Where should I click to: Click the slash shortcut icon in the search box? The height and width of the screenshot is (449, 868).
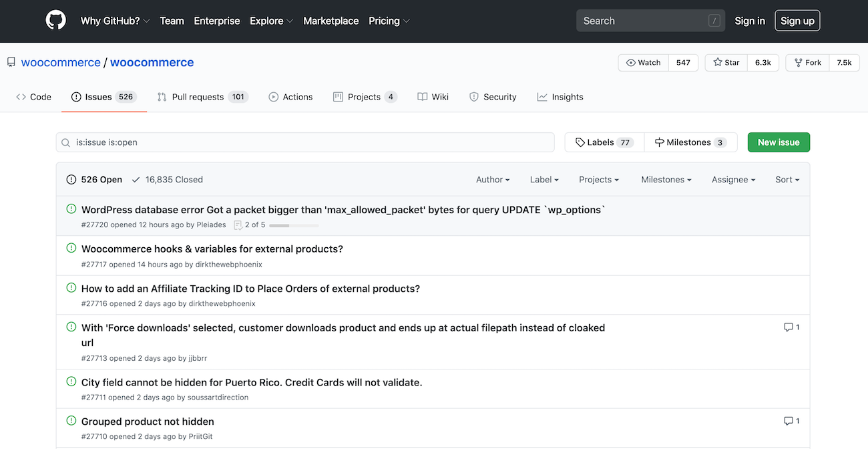[714, 21]
